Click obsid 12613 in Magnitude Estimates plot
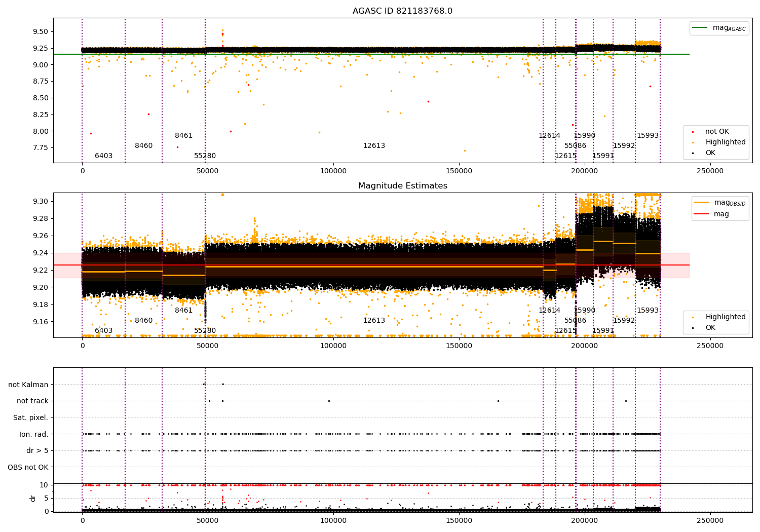760x532 pixels. pos(374,321)
